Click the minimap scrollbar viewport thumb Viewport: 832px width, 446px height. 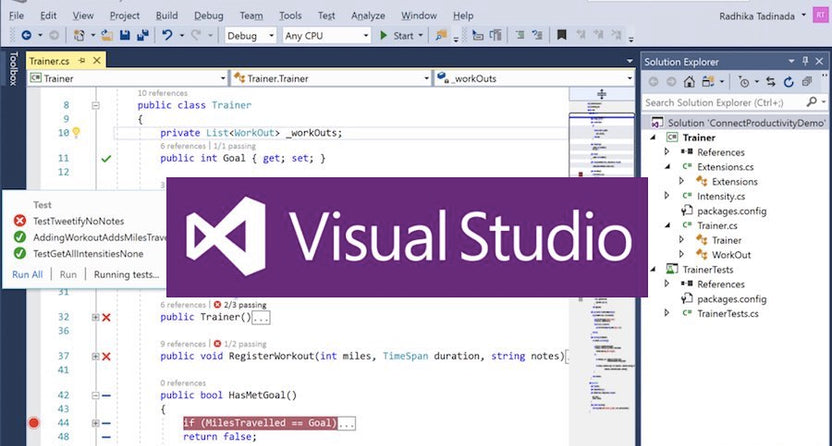(x=602, y=143)
